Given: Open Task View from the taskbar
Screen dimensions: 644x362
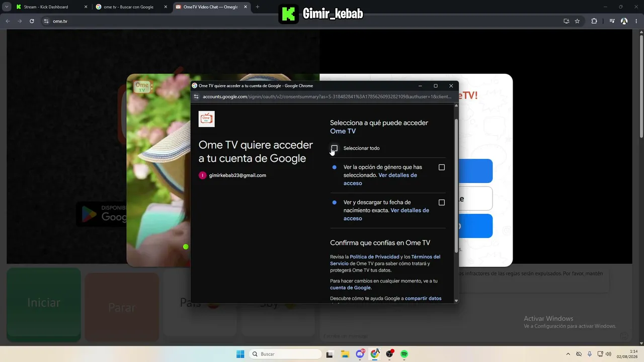Looking at the screenshot, I should click(330, 354).
